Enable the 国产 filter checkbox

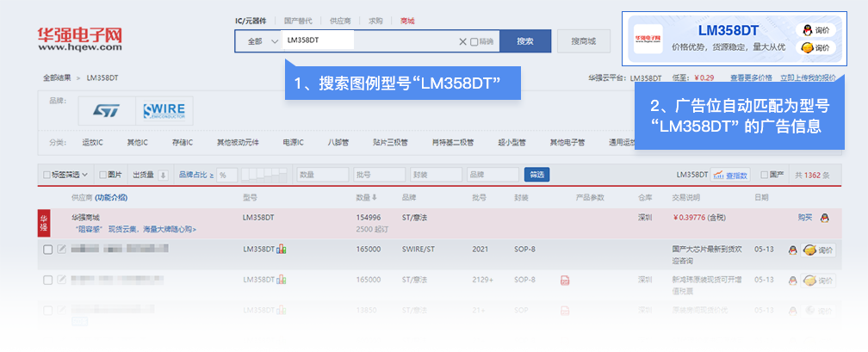pyautogui.click(x=765, y=175)
